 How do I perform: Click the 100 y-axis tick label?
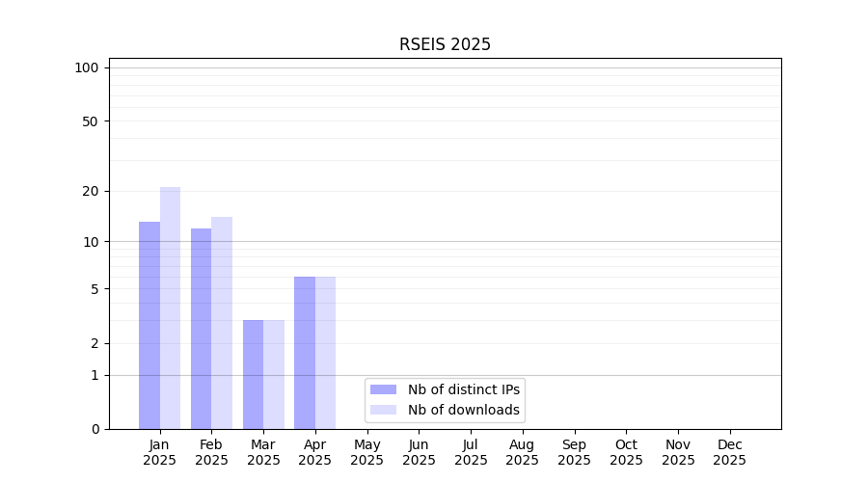pos(87,67)
